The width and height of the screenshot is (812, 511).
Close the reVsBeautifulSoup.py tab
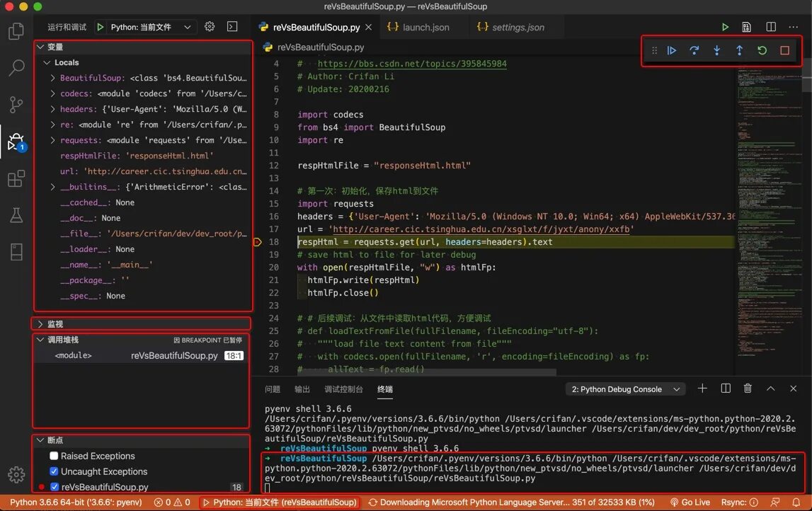click(x=369, y=27)
